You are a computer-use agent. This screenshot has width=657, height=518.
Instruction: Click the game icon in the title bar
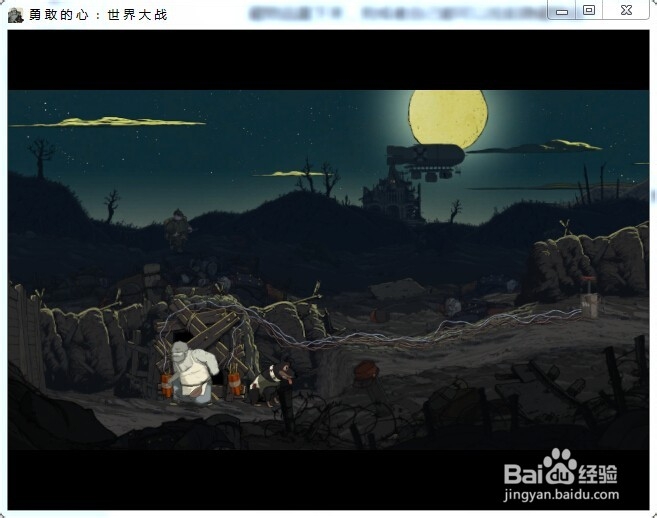pyautogui.click(x=16, y=15)
